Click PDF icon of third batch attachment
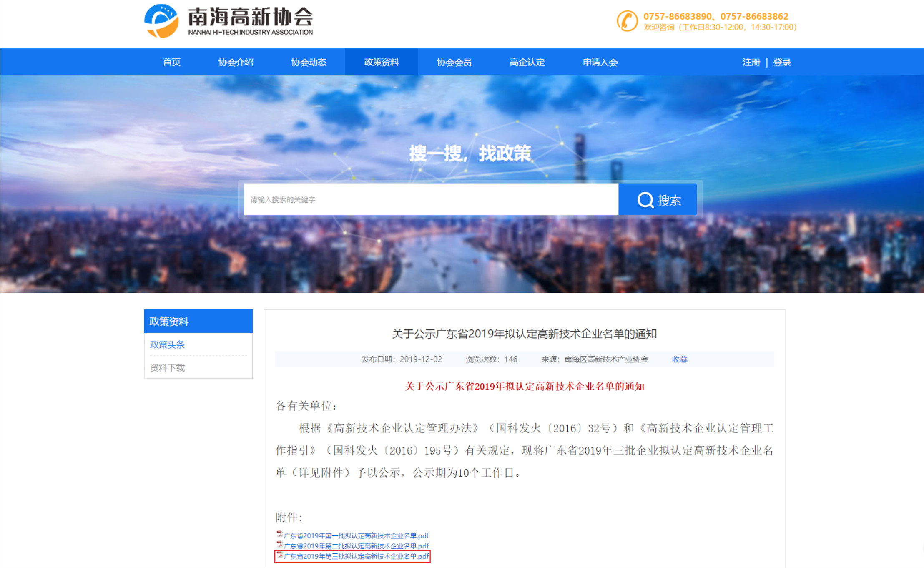The height and width of the screenshot is (568, 924). pyautogui.click(x=280, y=555)
